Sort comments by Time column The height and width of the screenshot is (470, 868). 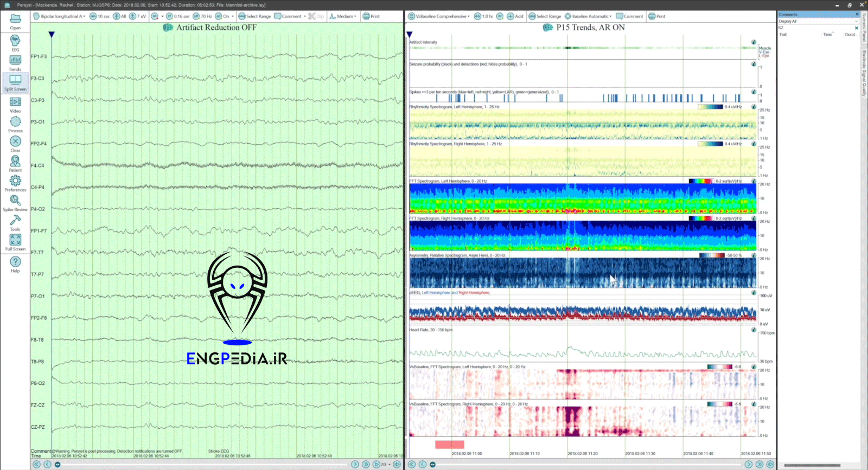827,34
